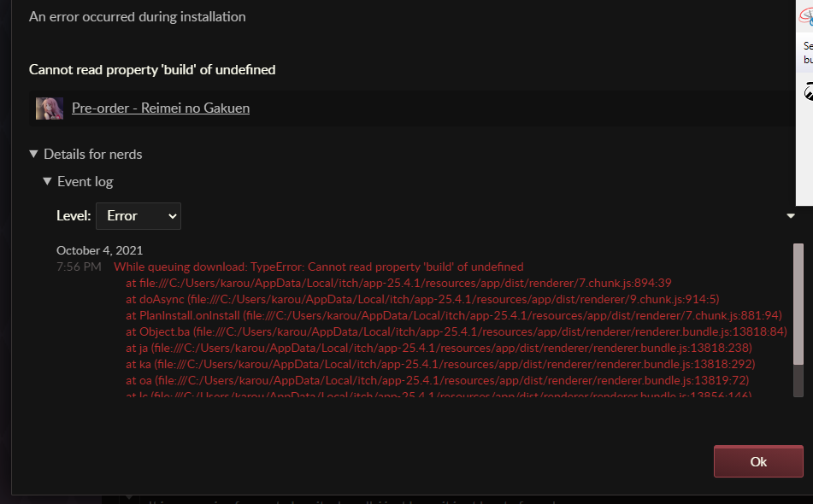
Task: Click the Cannot read property 'build' heading
Action: [152, 69]
